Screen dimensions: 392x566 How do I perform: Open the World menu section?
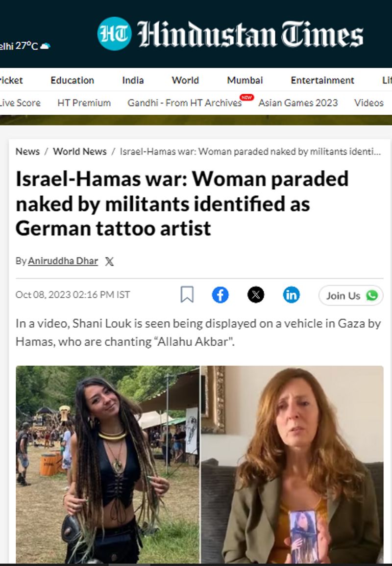click(185, 80)
